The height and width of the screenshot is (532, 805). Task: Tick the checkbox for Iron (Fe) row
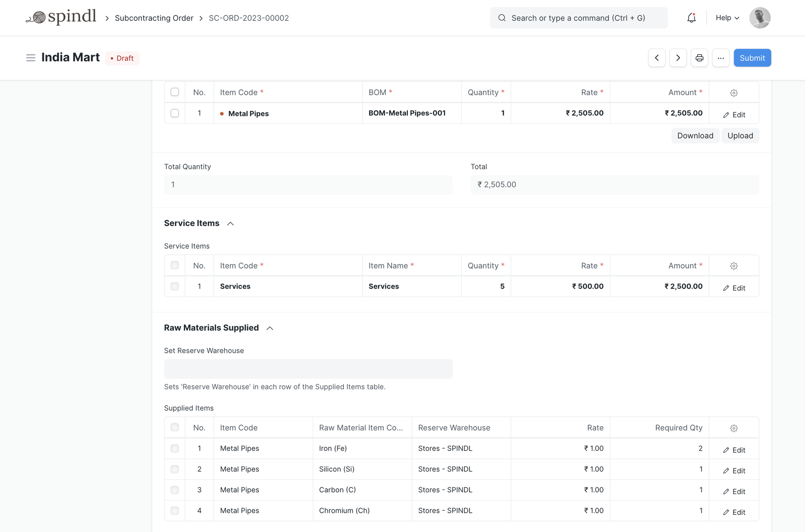[175, 449]
